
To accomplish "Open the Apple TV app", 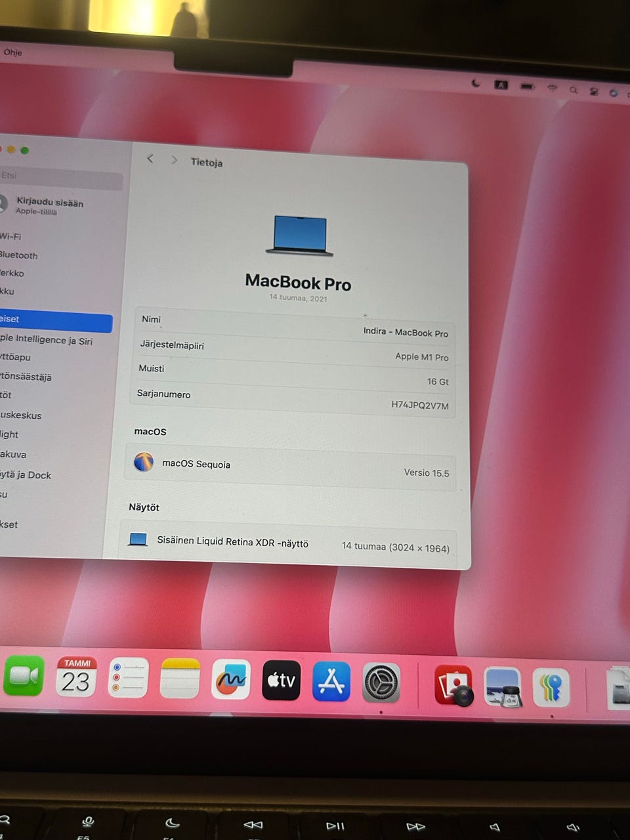I will pyautogui.click(x=282, y=681).
